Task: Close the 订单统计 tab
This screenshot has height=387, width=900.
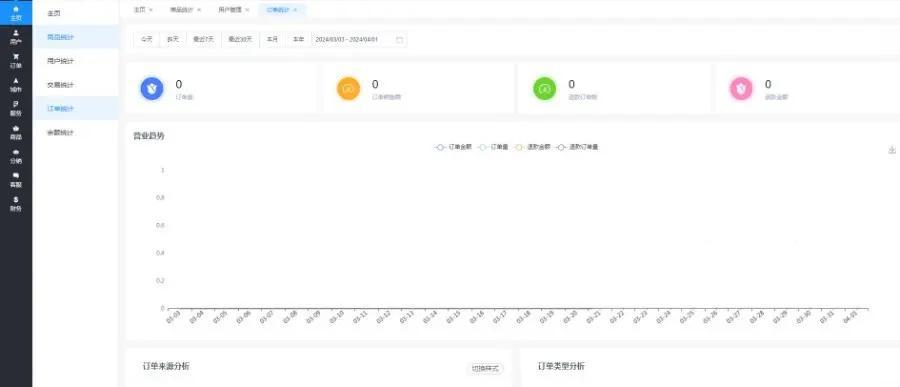Action: pos(295,10)
